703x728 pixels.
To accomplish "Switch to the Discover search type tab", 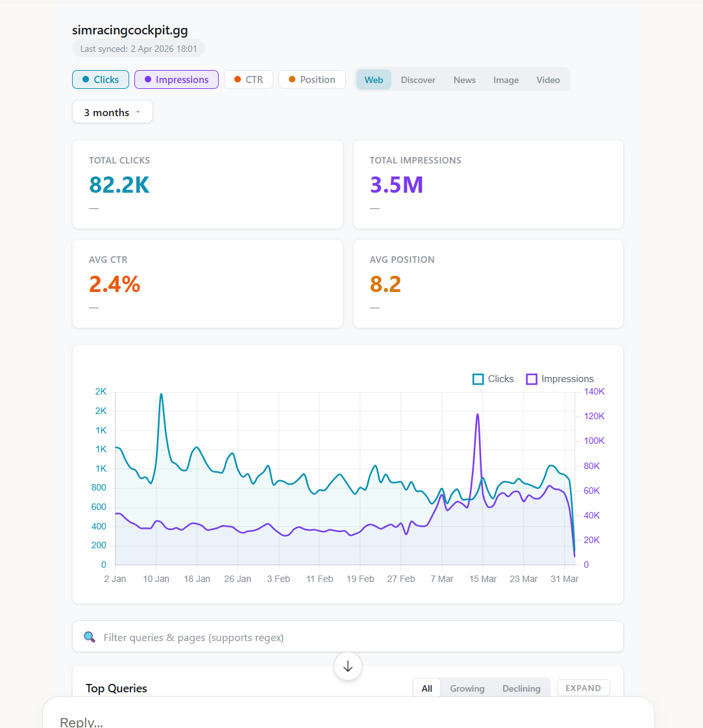I will coord(418,80).
